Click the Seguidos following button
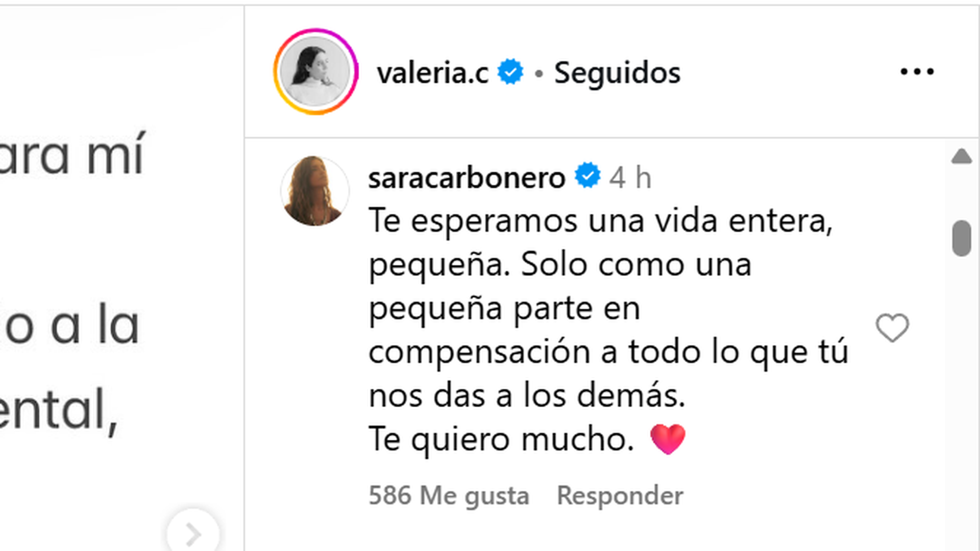 pyautogui.click(x=617, y=73)
